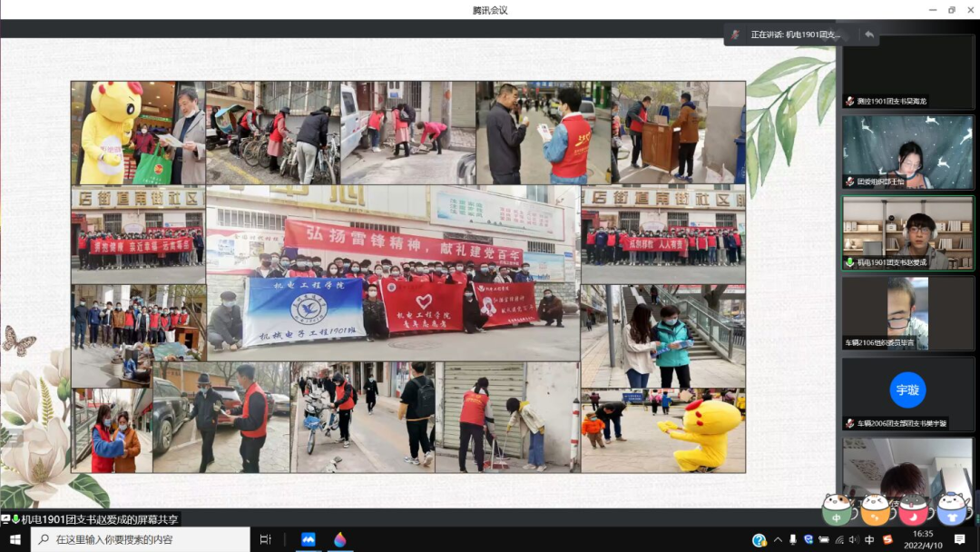Open Task View in the taskbar

[x=266, y=539]
